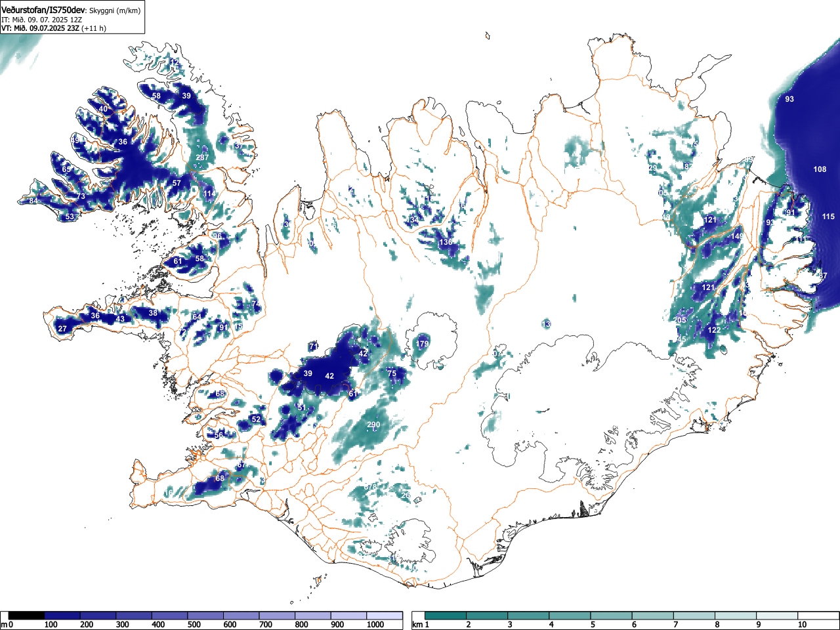Click the dark teal swatch between km 1 and 2
The height and width of the screenshot is (630, 840).
(446, 616)
